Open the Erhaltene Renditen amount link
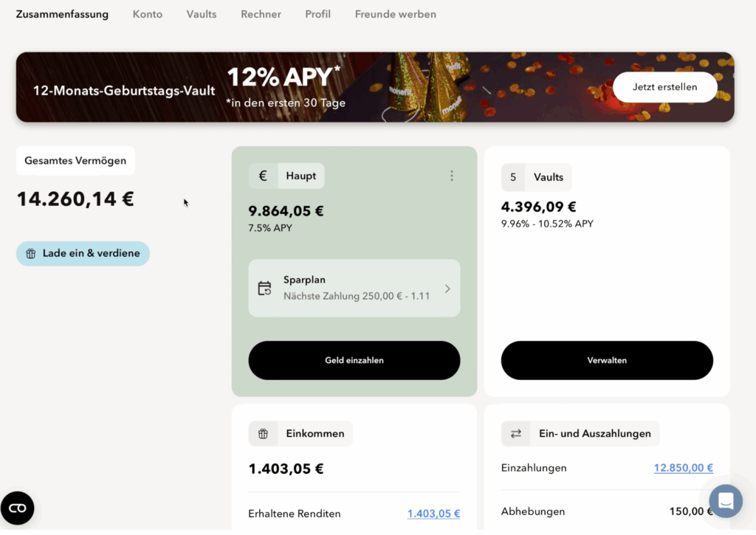Screen dimensions: 756x535 [x=433, y=514]
